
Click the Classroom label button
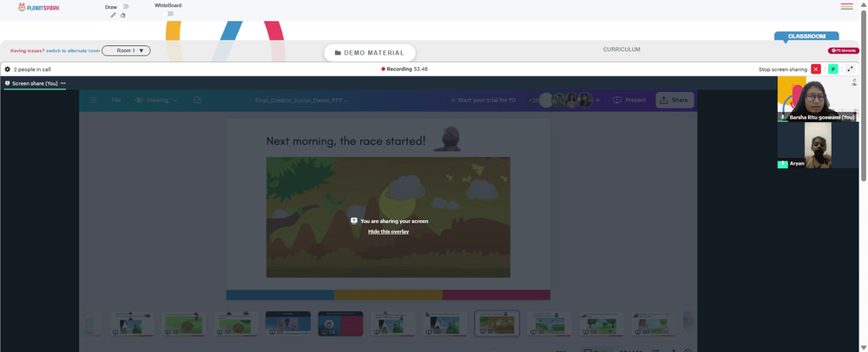(806, 36)
